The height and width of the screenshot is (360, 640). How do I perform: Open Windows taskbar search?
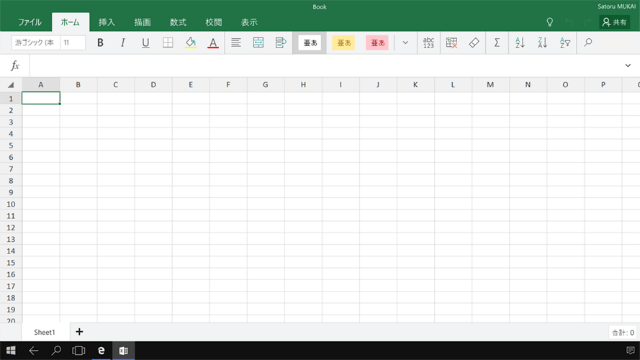point(56,351)
